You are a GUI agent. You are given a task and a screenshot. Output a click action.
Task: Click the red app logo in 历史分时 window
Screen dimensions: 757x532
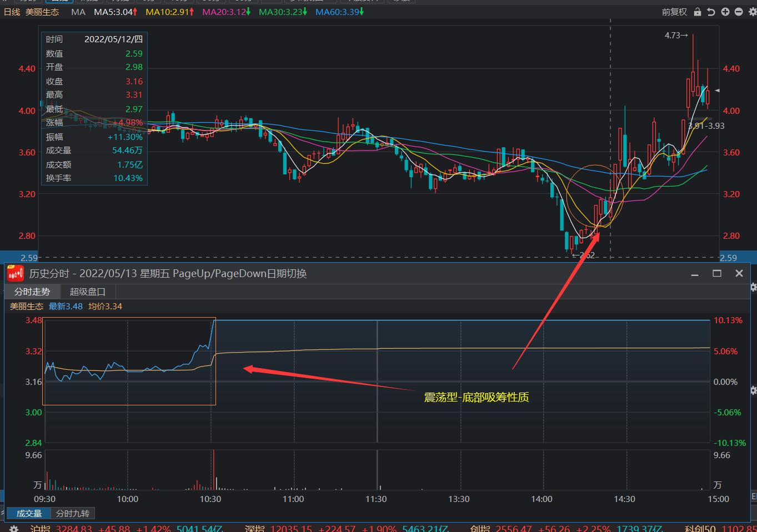click(x=16, y=273)
